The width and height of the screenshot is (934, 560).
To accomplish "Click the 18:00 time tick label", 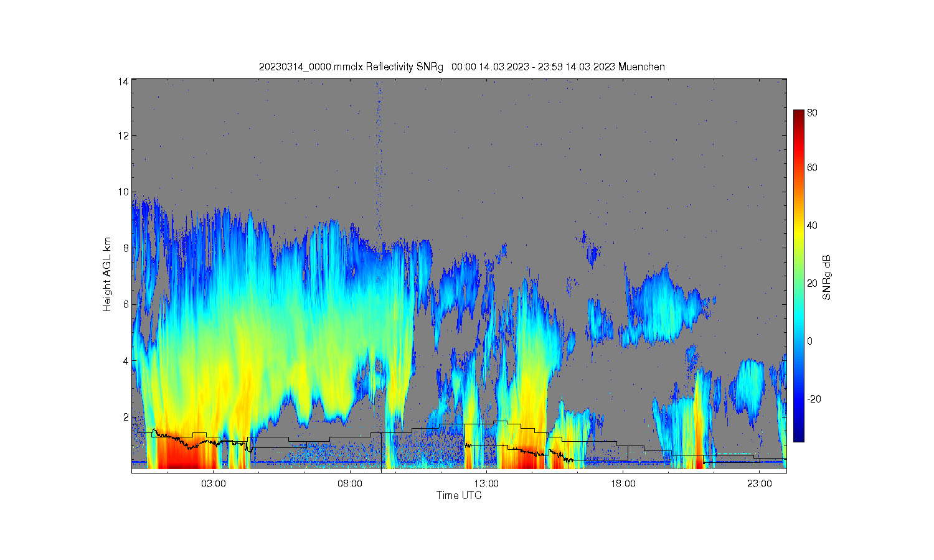I will click(623, 484).
